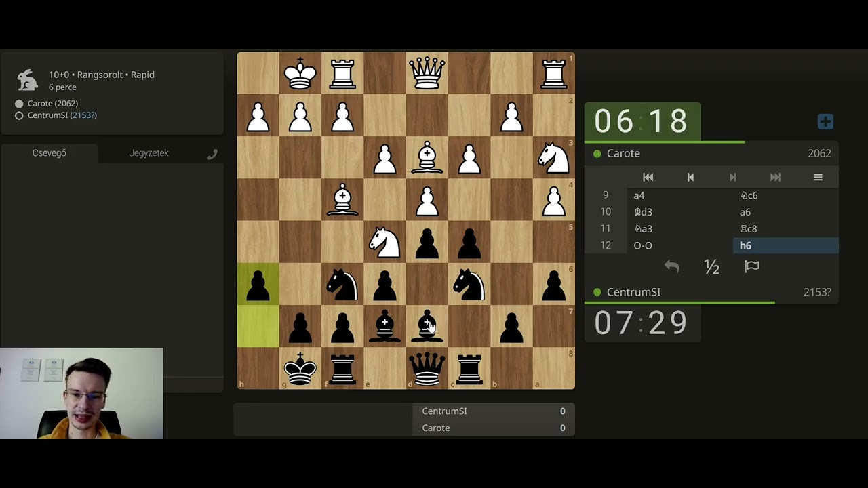Click the rapid rabbit icon
Viewport: 868px width, 488px height.
click(x=28, y=80)
